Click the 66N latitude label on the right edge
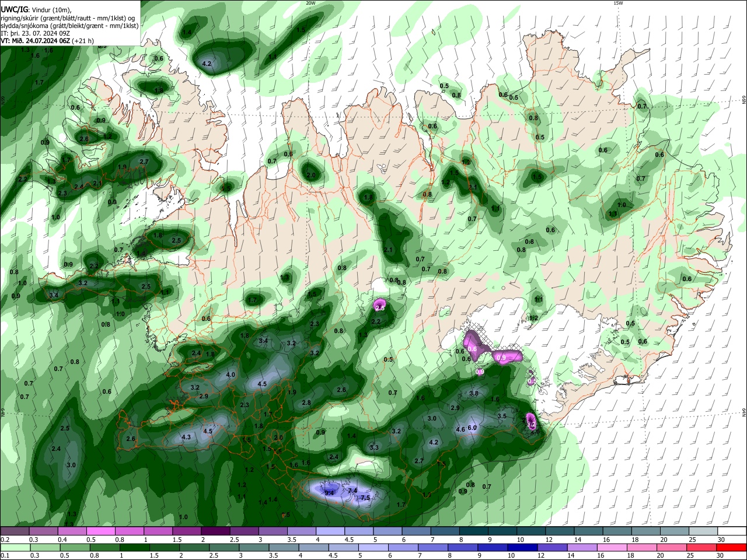The width and height of the screenshot is (747, 560). point(744,100)
